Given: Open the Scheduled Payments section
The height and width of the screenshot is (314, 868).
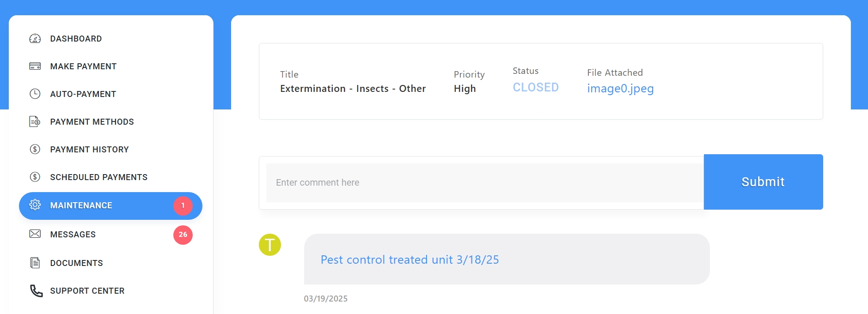Looking at the screenshot, I should (98, 177).
